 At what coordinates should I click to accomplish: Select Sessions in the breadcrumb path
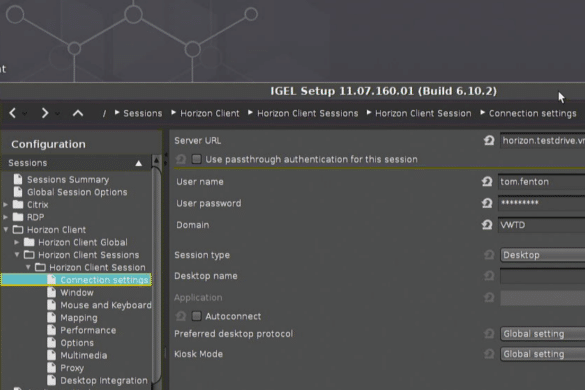143,113
